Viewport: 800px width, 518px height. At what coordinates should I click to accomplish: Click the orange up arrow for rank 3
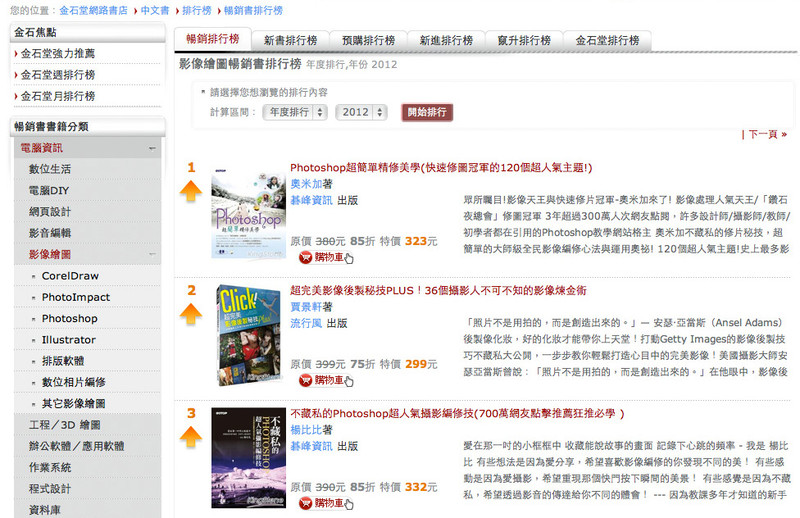coord(191,437)
